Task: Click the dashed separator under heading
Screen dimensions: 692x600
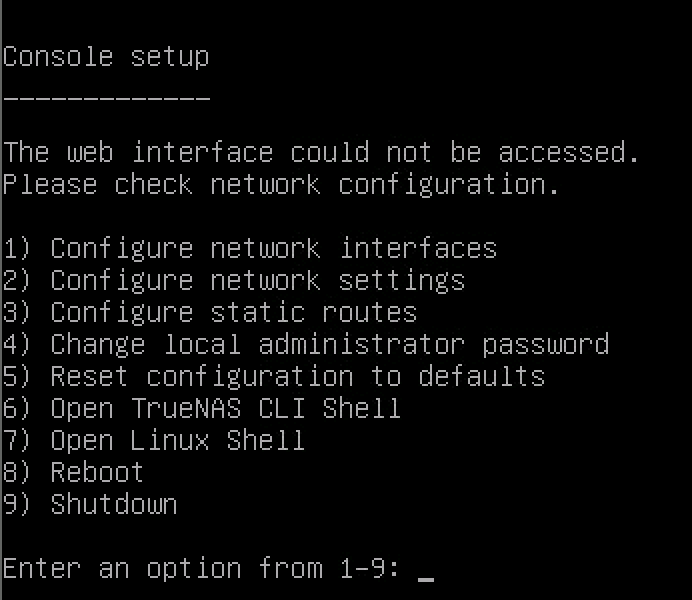Action: click(106, 99)
